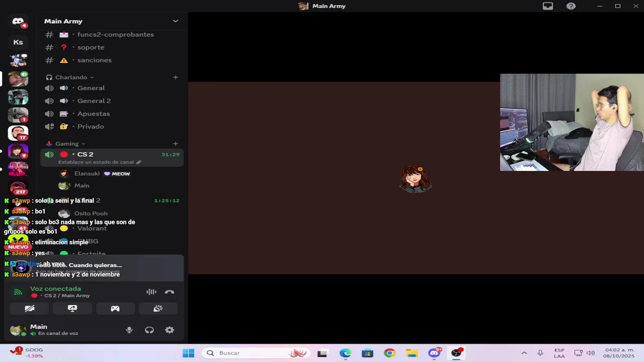Open the Windows Start menu
Image resolution: width=644 pixels, height=362 pixels.
pos(189,353)
